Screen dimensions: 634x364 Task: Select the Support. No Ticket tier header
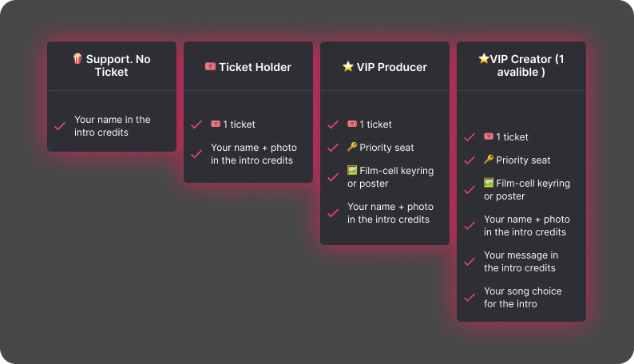112,66
